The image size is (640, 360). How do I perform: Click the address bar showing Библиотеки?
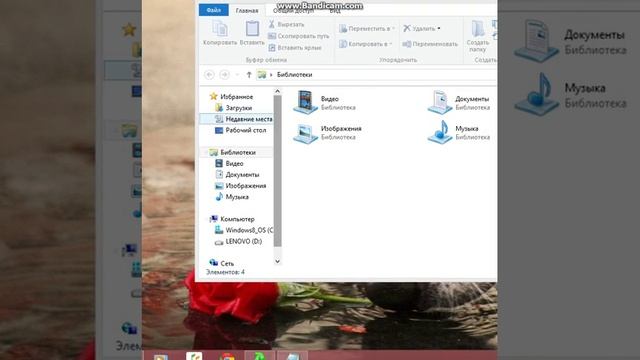[376, 75]
